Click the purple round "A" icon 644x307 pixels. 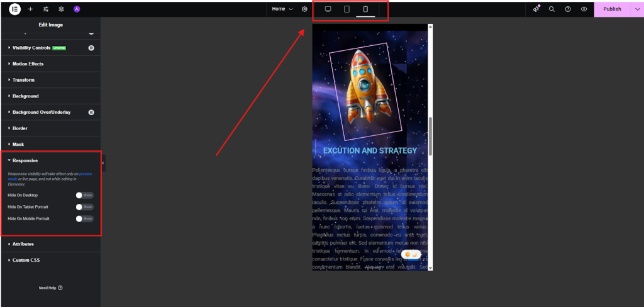click(x=76, y=9)
